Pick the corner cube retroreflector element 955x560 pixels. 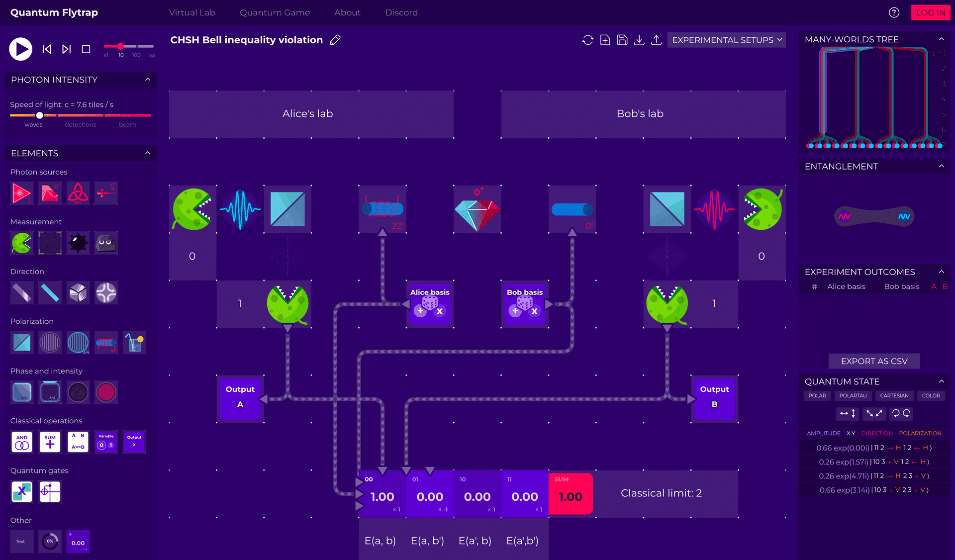(x=78, y=293)
